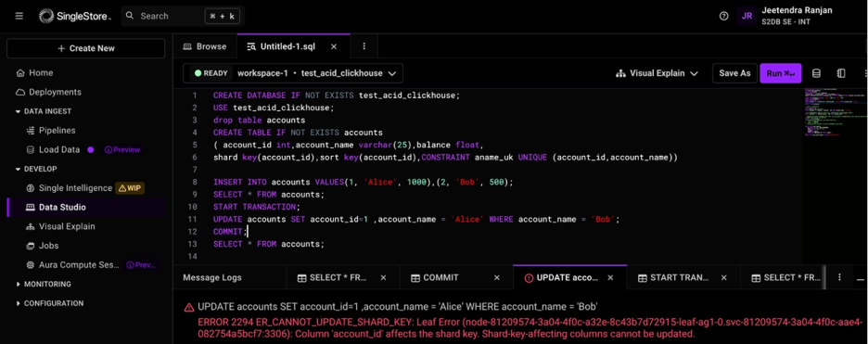Expand the CONFIGURATION section

click(50, 303)
